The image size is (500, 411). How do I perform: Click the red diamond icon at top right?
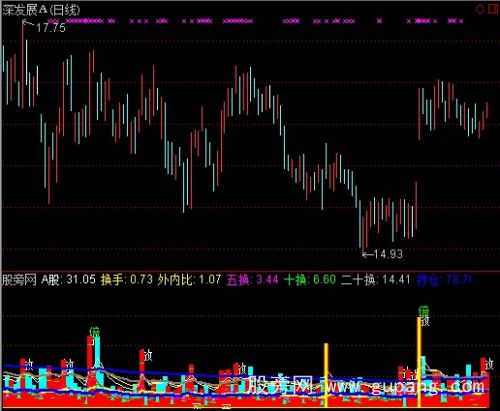(480, 9)
